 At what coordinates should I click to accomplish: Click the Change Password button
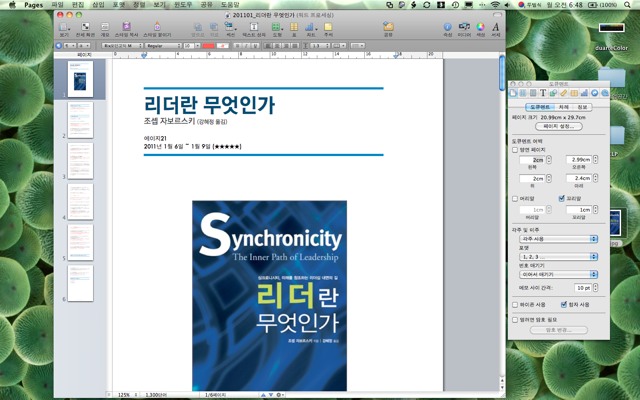coord(558,330)
